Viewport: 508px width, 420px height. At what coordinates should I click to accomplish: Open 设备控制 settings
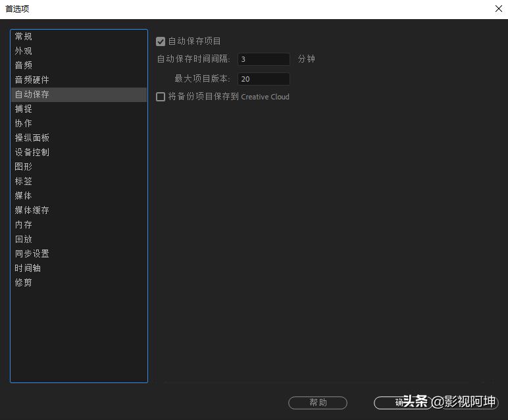(x=79, y=152)
